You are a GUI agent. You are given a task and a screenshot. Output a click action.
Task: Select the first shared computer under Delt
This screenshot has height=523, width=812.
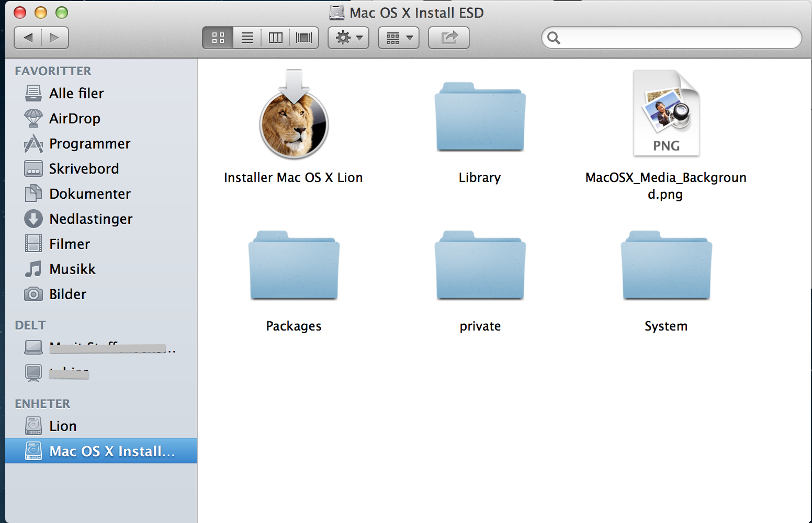101,347
